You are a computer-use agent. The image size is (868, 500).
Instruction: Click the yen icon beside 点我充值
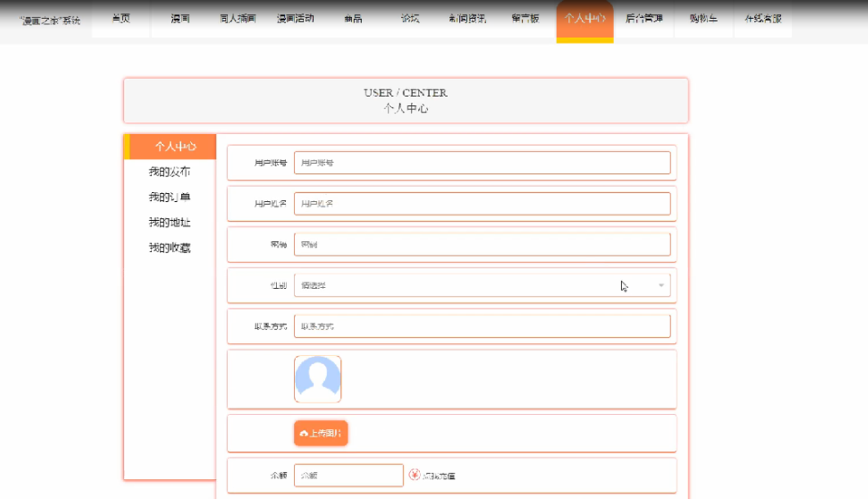(x=414, y=475)
